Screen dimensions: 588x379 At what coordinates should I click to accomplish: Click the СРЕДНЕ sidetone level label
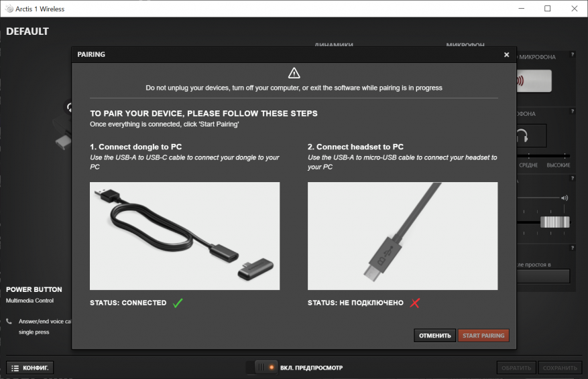(528, 165)
